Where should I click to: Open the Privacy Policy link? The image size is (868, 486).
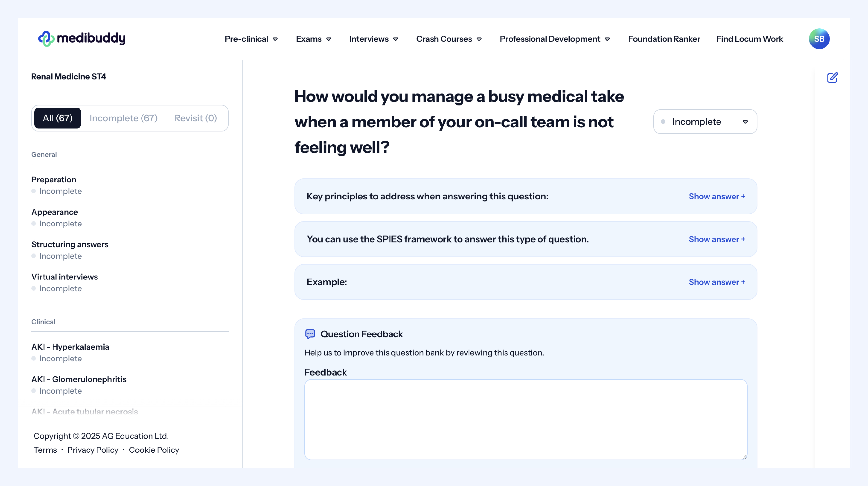[x=93, y=450]
